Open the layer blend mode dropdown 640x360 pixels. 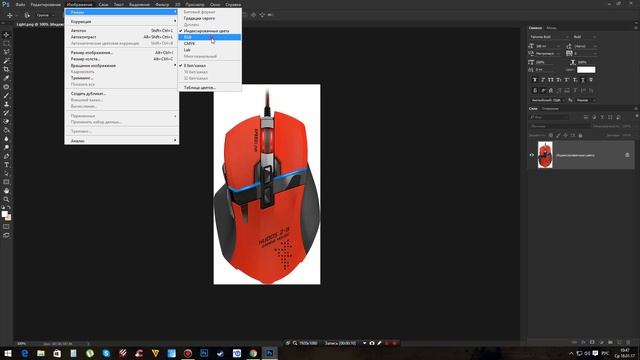click(x=559, y=126)
